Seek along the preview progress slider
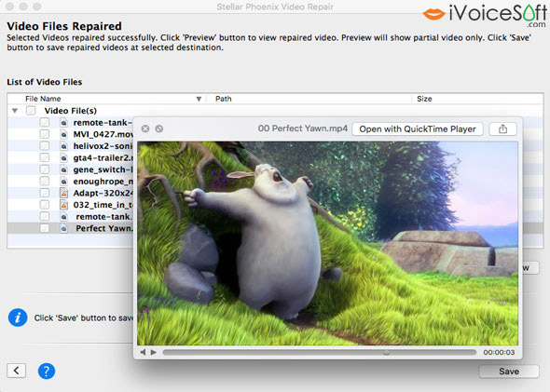Screen dimensions: 550x392 [x=319, y=352]
